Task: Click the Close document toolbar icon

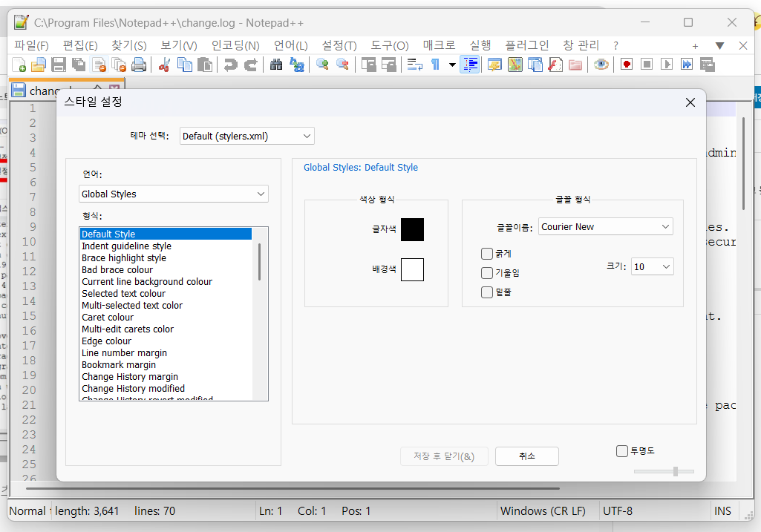Action: coord(99,65)
